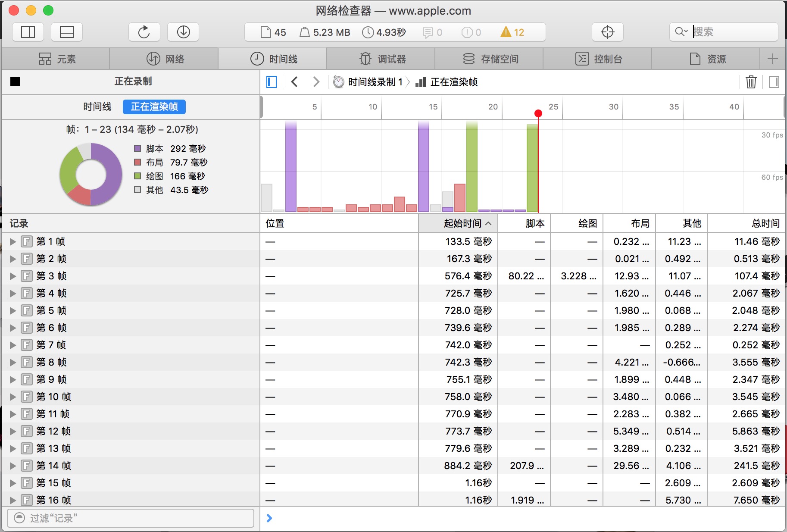The width and height of the screenshot is (787, 532).
Task: Switch to the 网络 tab
Action: pyautogui.click(x=164, y=59)
